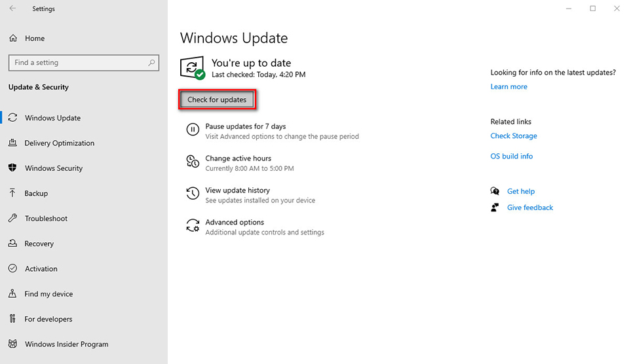Screen dimensions: 629x364
Task: Click the update history clock icon
Action: (193, 193)
